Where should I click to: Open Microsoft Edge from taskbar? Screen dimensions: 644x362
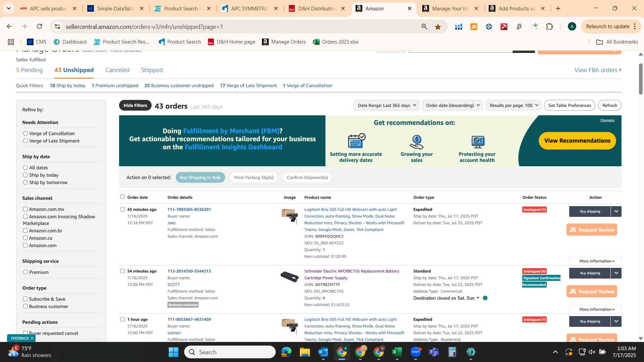[286, 352]
